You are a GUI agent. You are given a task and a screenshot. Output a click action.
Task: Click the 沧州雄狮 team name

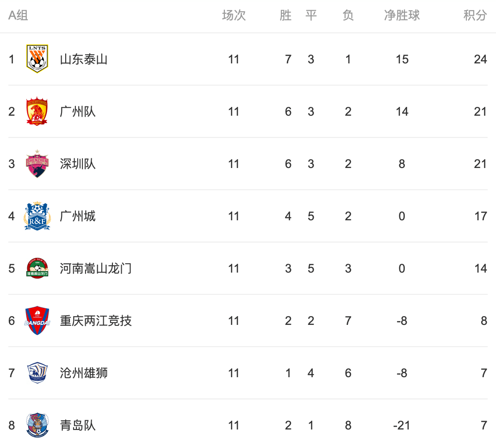(x=84, y=373)
